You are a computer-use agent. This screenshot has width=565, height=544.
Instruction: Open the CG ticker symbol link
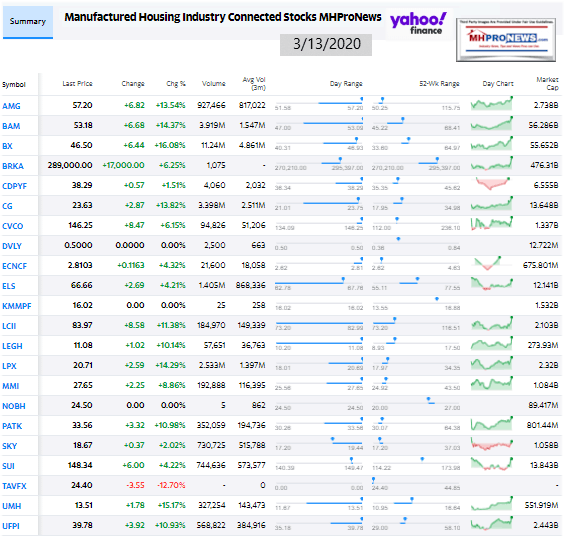[x=7, y=206]
